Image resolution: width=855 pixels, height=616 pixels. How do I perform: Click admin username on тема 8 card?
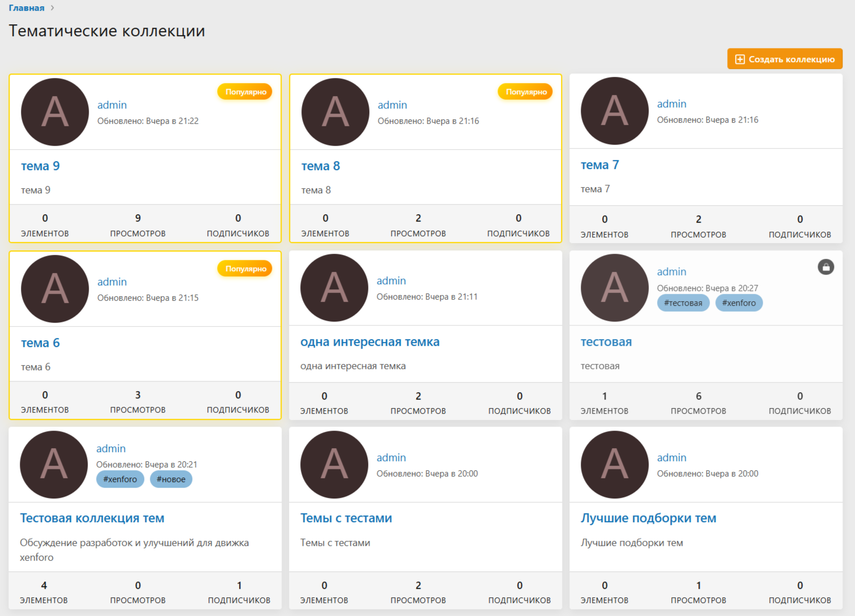(x=392, y=105)
